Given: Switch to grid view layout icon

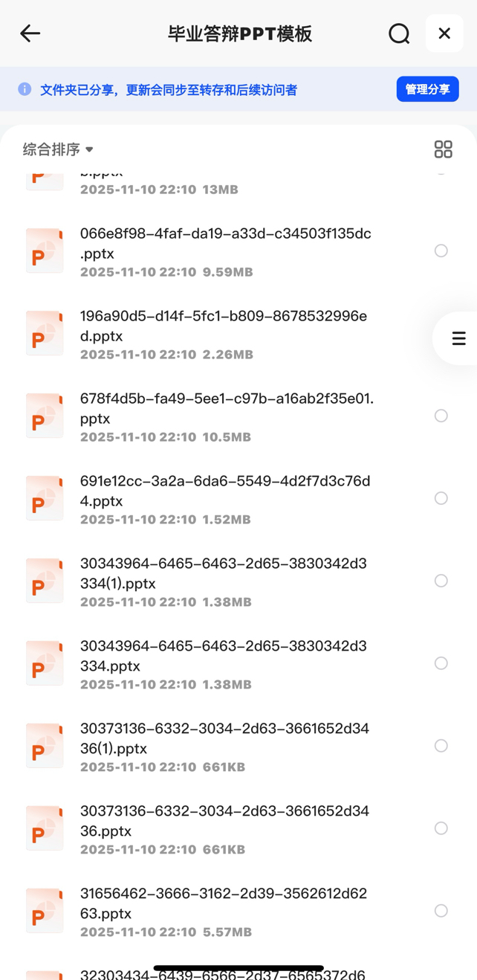Looking at the screenshot, I should (443, 149).
